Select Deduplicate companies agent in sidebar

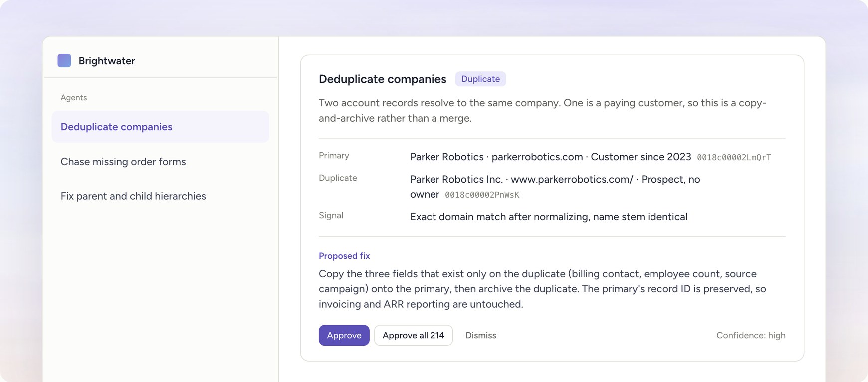pos(160,127)
